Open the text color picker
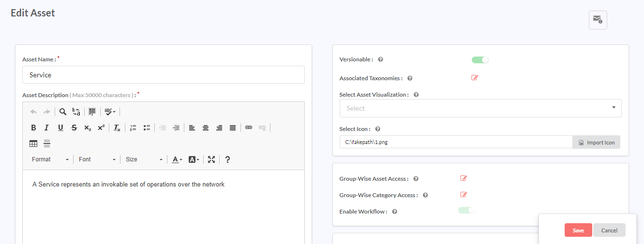The height and width of the screenshot is (244, 644). point(177,159)
